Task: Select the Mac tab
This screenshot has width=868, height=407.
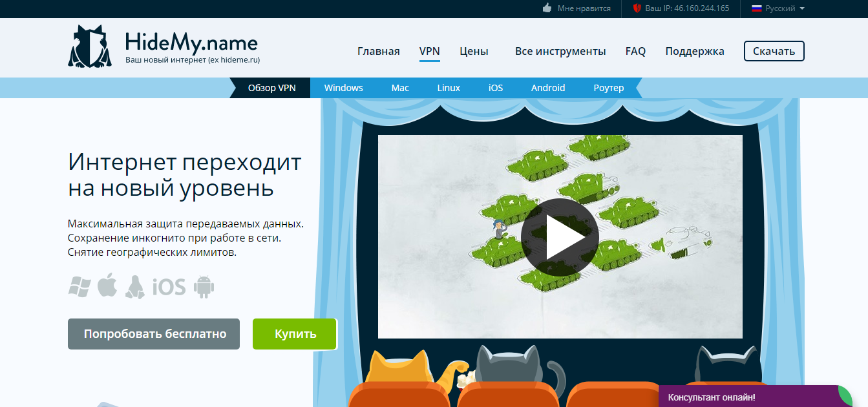Action: pos(400,88)
